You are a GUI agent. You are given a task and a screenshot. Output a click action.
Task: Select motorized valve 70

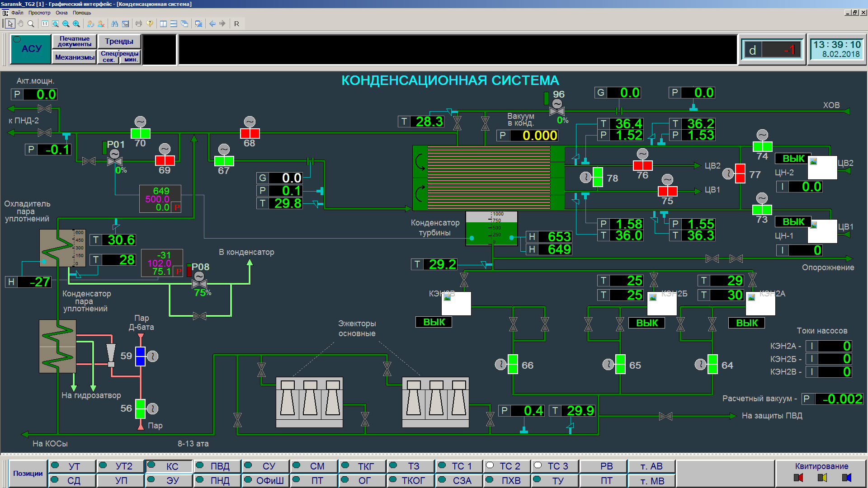coord(140,133)
